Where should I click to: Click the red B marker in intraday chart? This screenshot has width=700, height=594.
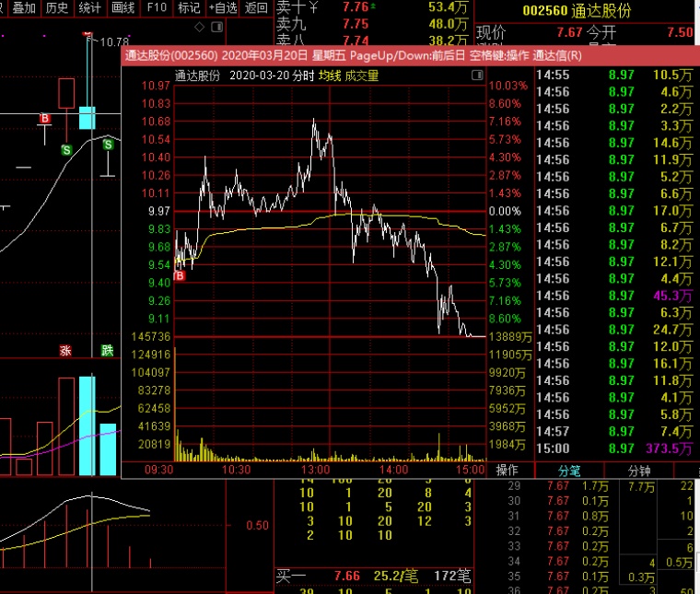click(x=180, y=275)
